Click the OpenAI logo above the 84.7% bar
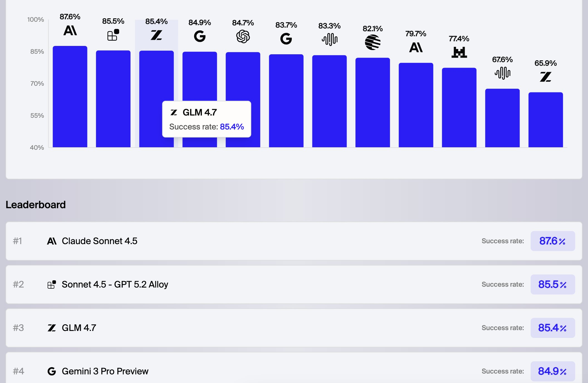 click(243, 36)
